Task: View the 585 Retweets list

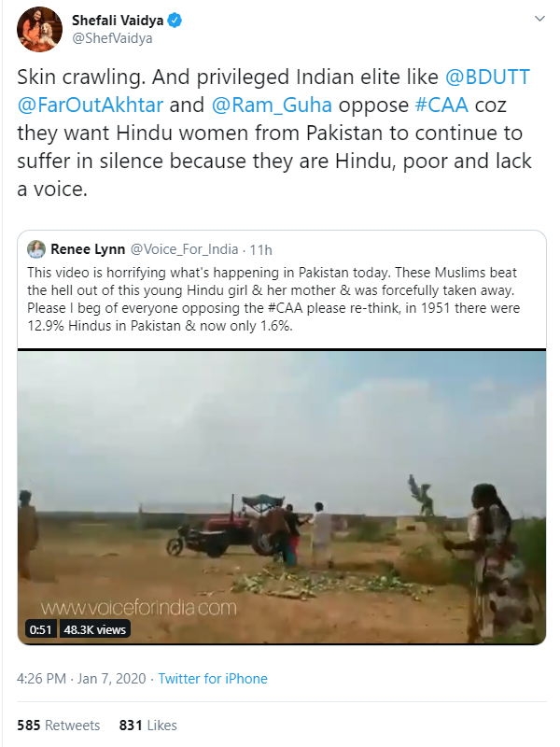Action: (59, 726)
